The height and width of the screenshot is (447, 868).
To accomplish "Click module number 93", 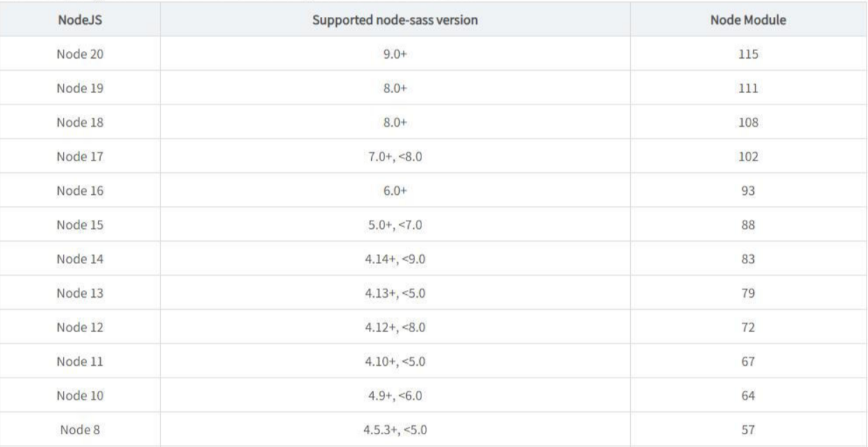I will pos(749,191).
